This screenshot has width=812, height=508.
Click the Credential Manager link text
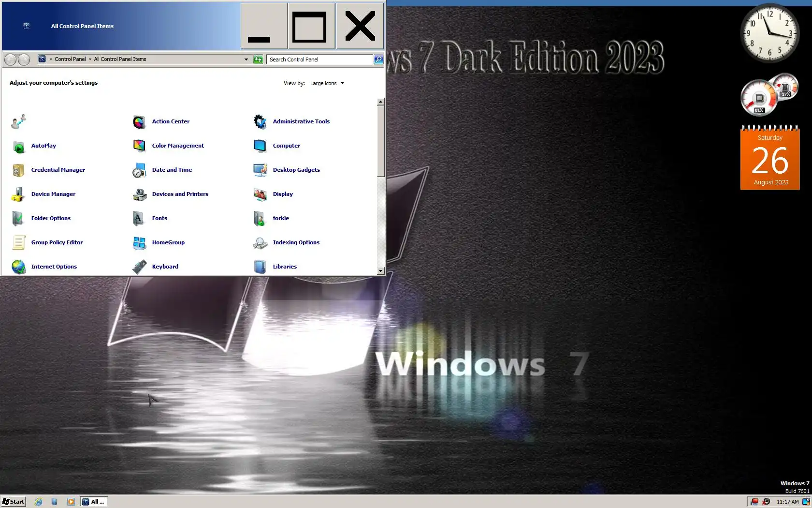click(x=58, y=170)
